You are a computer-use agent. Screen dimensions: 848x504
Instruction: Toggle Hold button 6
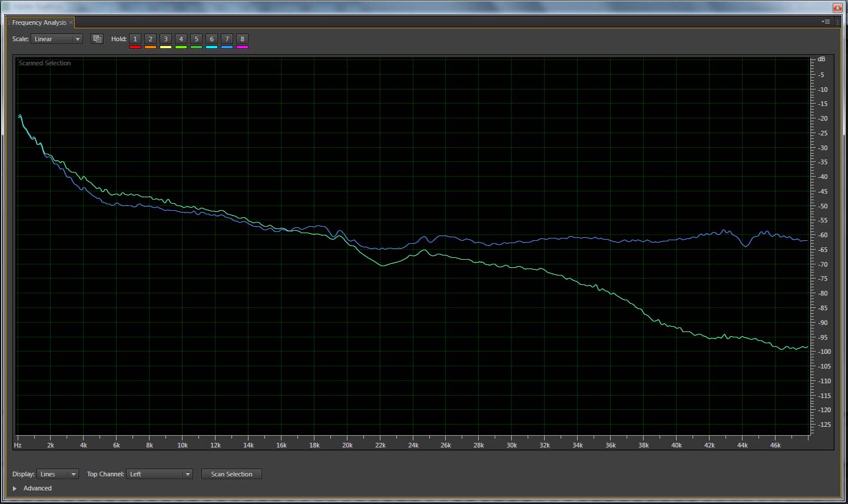click(211, 39)
